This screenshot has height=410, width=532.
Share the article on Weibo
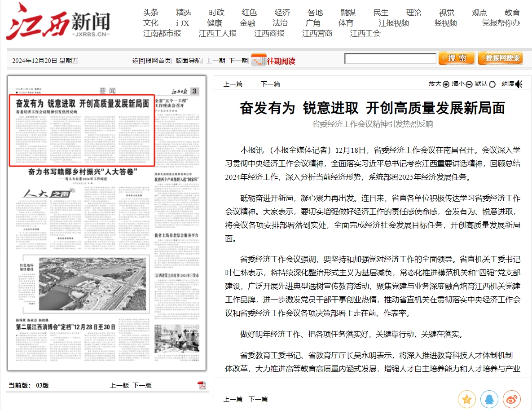[511, 399]
